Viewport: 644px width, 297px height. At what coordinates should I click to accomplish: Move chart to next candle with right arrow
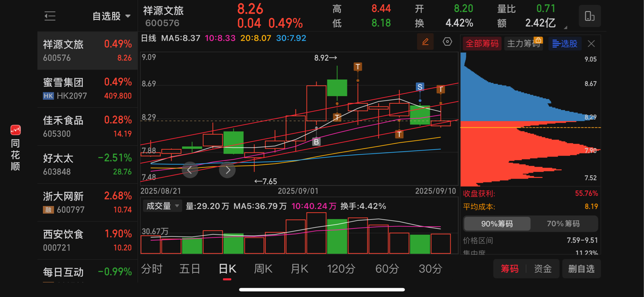227,170
